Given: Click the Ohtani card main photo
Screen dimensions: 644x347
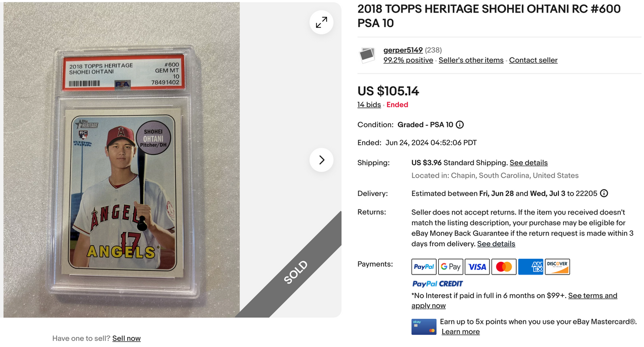Looking at the screenshot, I should coord(122,160).
